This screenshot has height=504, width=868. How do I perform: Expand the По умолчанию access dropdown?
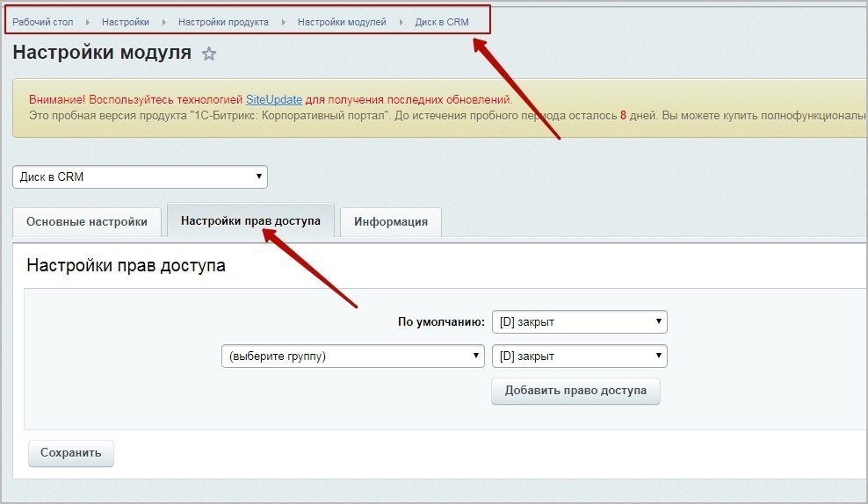(579, 322)
